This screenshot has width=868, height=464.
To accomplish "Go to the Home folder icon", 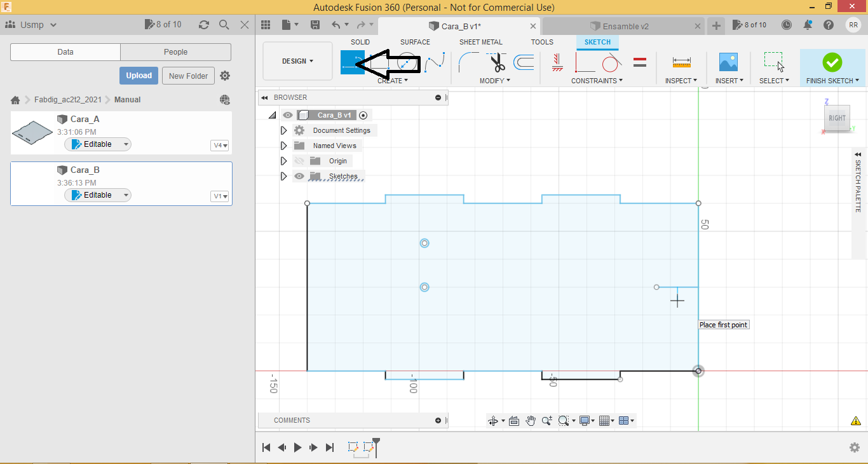I will click(x=15, y=100).
